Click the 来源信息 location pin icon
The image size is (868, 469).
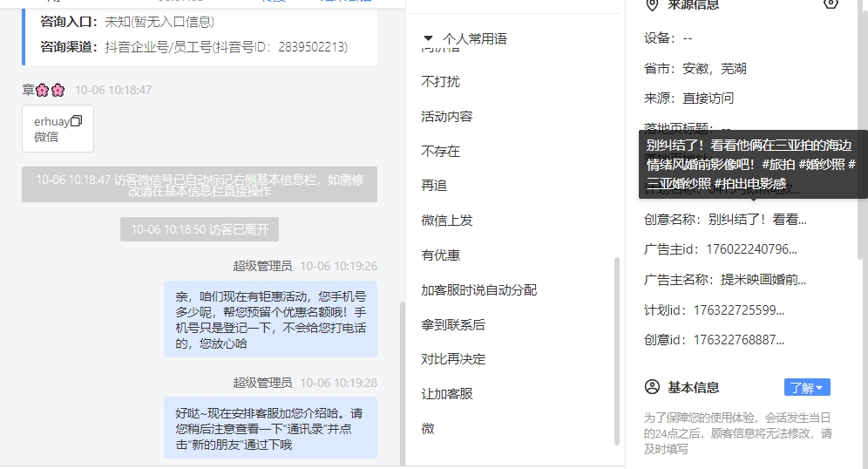click(653, 5)
